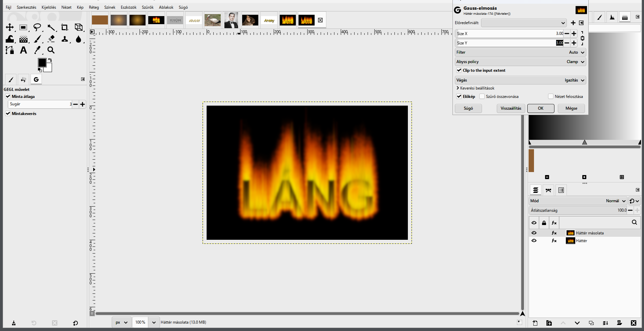Toggle Mintakeverés checkbox

(x=8, y=113)
